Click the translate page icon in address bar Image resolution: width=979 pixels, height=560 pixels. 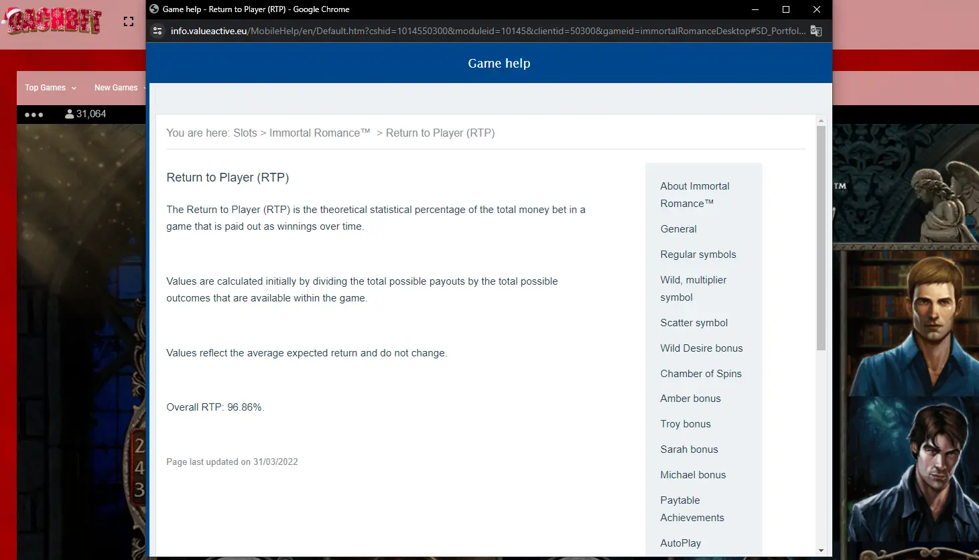click(816, 31)
